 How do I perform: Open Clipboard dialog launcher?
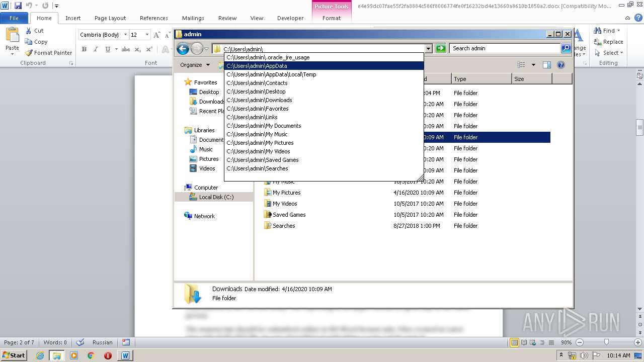pos(71,63)
